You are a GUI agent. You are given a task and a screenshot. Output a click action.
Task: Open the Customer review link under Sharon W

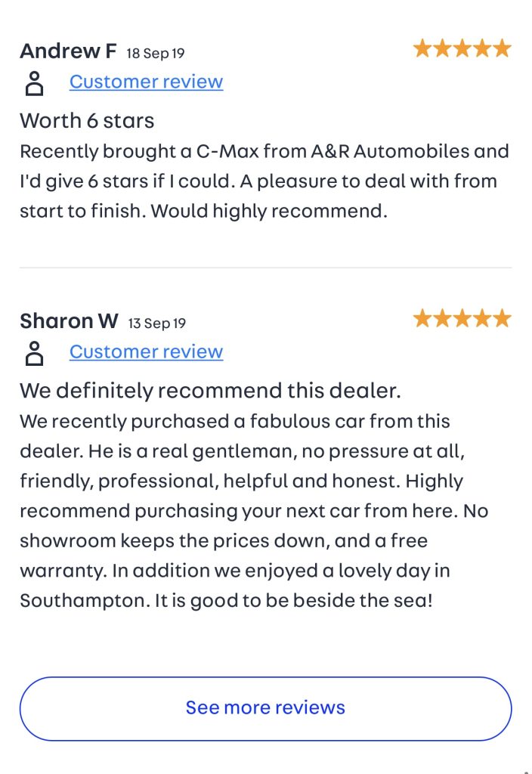[146, 352]
